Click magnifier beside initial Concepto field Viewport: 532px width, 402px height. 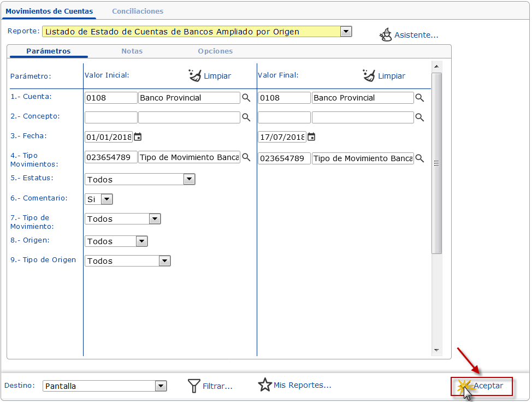(246, 117)
